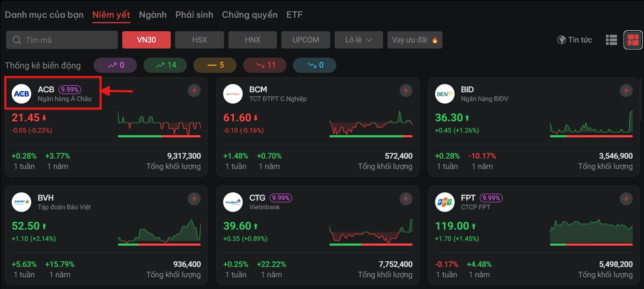Open the Danh mục của bạn tab
The image size is (644, 289).
point(44,15)
